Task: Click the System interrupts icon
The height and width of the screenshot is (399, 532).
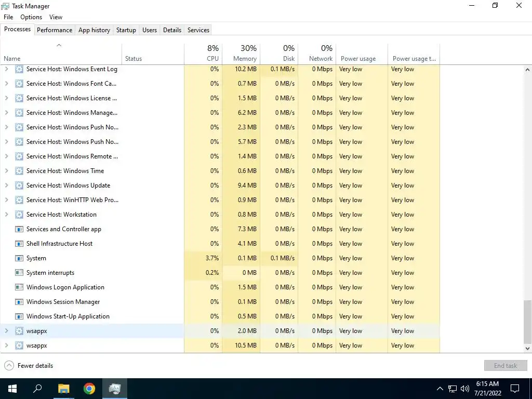Action: 19,273
